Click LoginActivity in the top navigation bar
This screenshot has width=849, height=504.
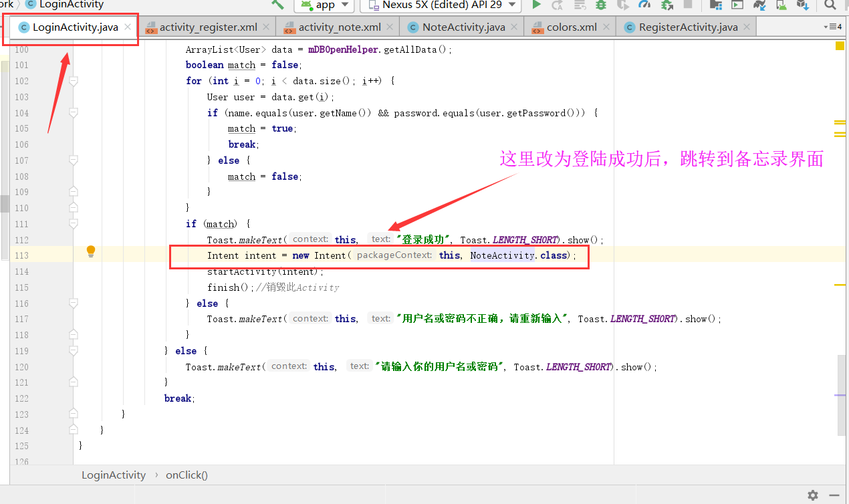(x=72, y=5)
